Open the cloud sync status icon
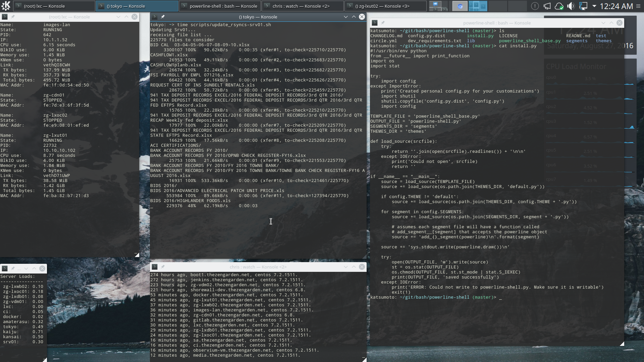644x362 pixels. [559, 6]
